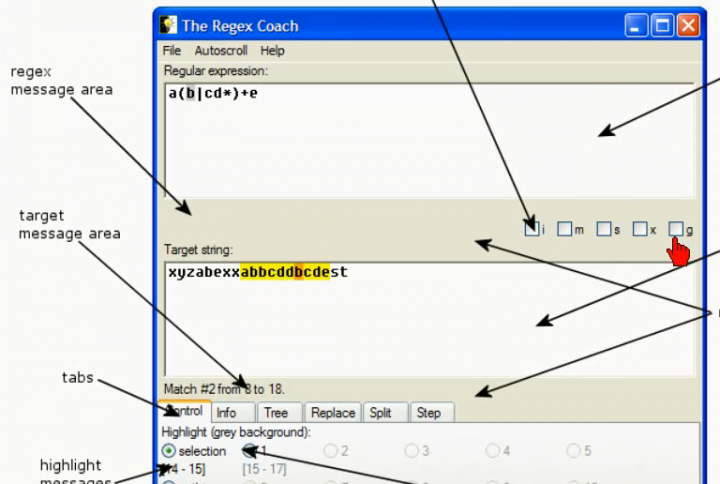This screenshot has height=484, width=720.
Task: Enable the x extended mode checkbox
Action: (640, 229)
